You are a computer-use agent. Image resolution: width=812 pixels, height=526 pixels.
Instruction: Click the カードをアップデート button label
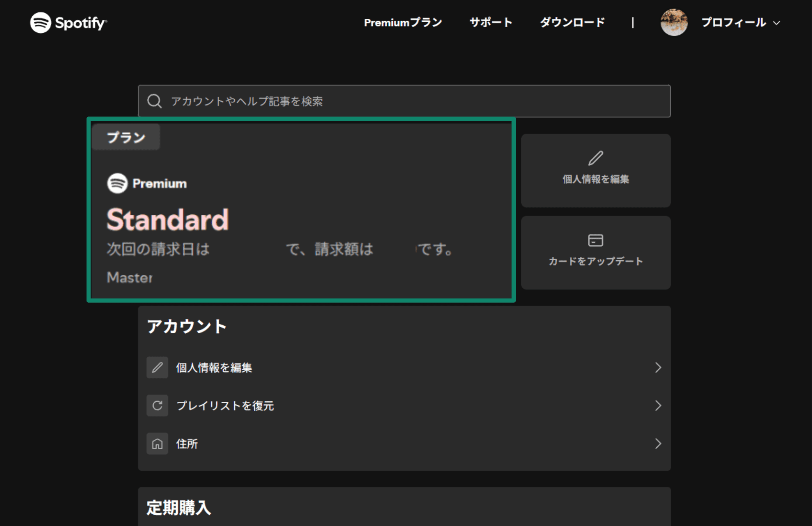(595, 261)
